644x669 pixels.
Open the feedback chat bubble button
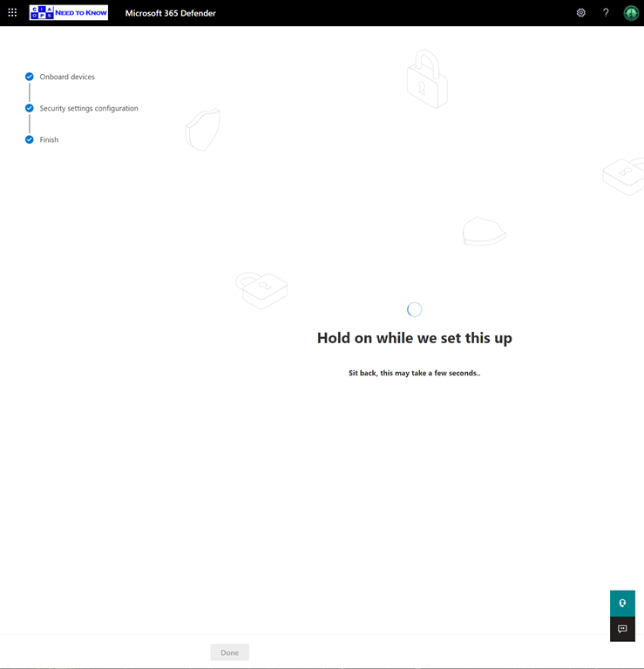coord(622,629)
